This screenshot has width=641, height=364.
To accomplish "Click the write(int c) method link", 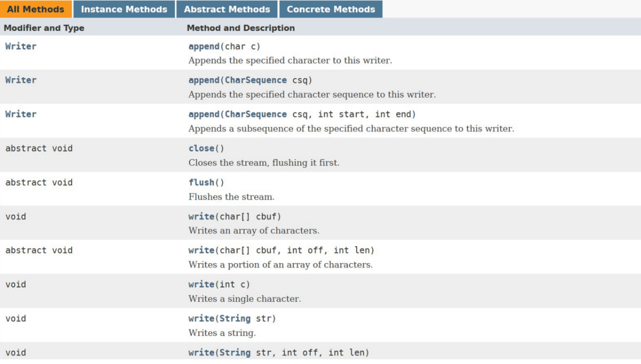I will tap(201, 285).
